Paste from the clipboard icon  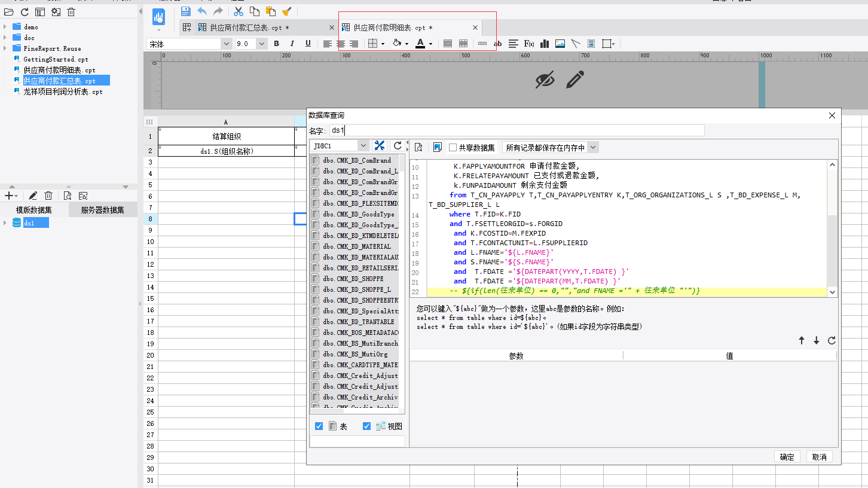coord(271,11)
